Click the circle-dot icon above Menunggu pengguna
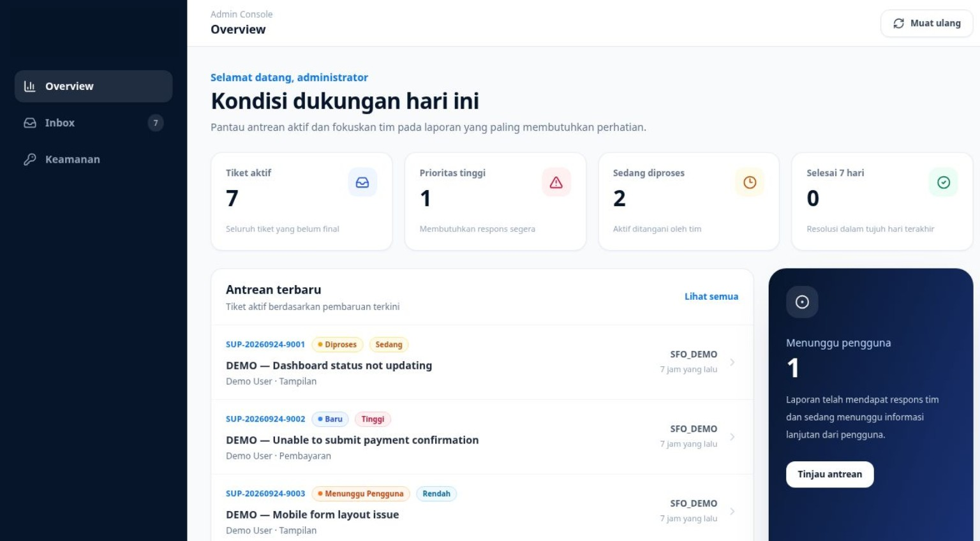 pyautogui.click(x=802, y=302)
